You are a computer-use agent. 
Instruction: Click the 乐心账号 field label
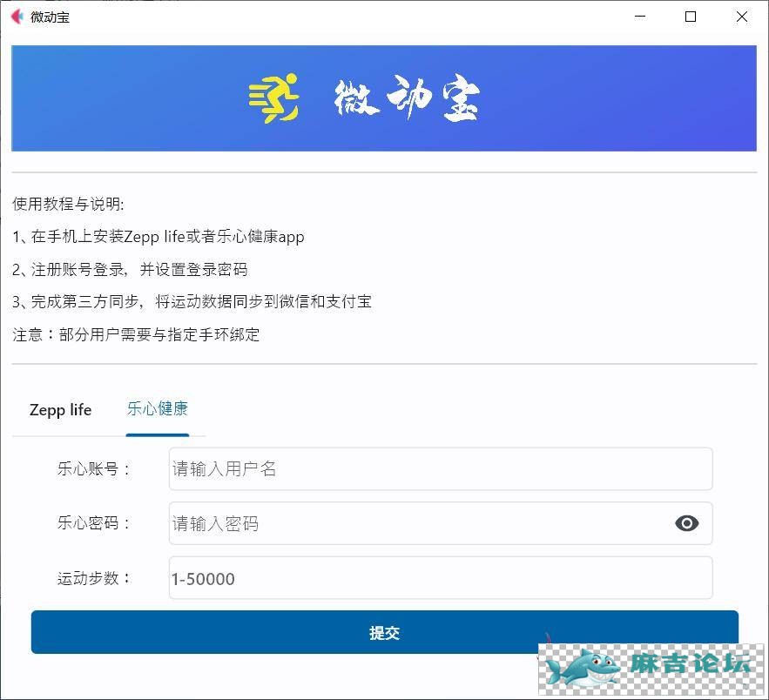[x=93, y=469]
